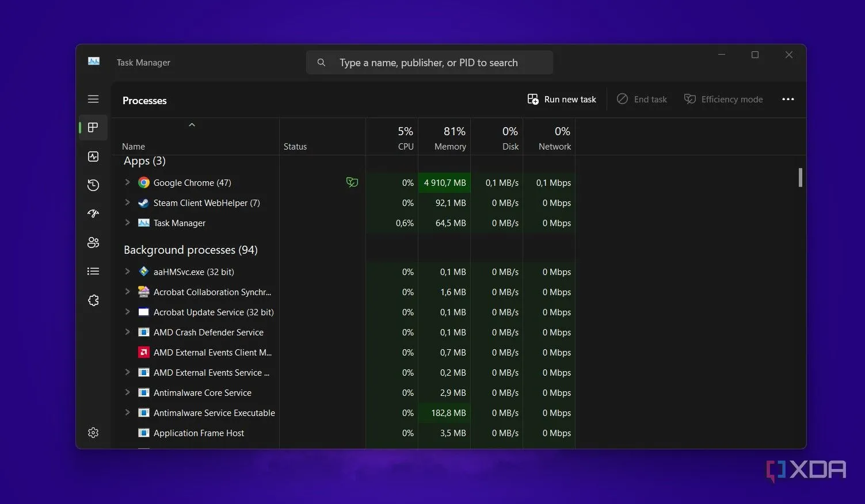
Task: Click the vertical scrollbar thumb
Action: 801,177
